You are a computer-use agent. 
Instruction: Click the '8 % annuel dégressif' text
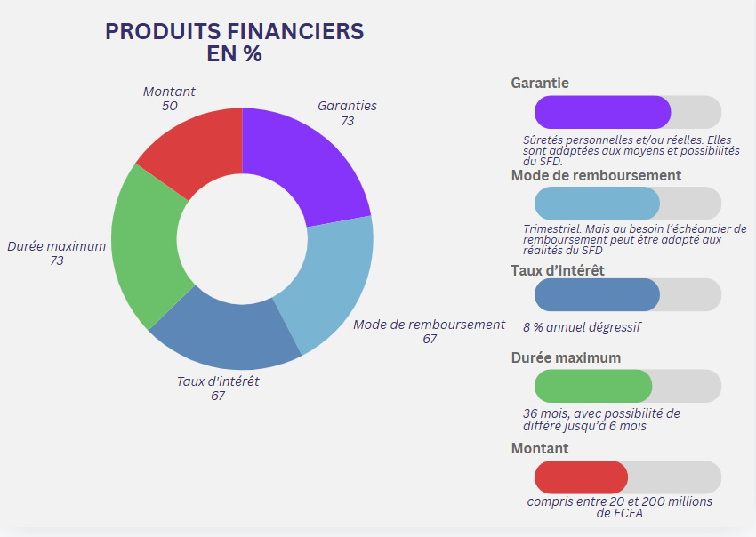point(582,327)
